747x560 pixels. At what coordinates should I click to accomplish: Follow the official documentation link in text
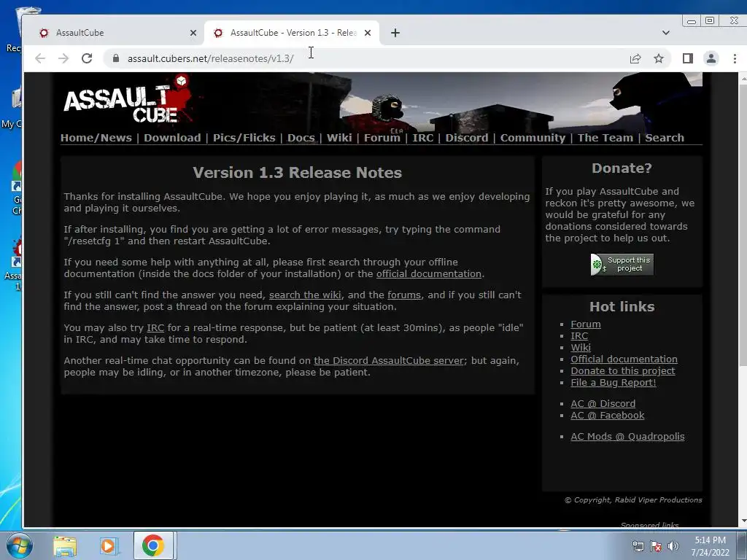click(x=429, y=274)
